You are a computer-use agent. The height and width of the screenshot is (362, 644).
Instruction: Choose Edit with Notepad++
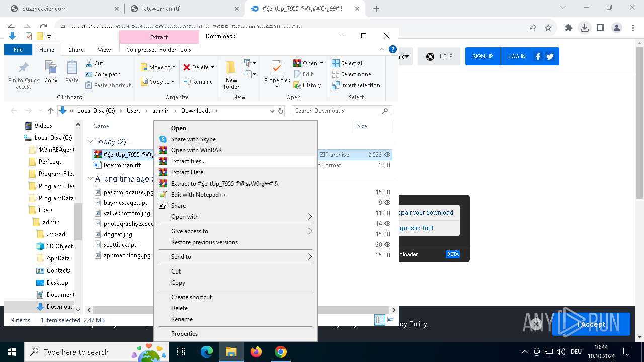(235, 195)
